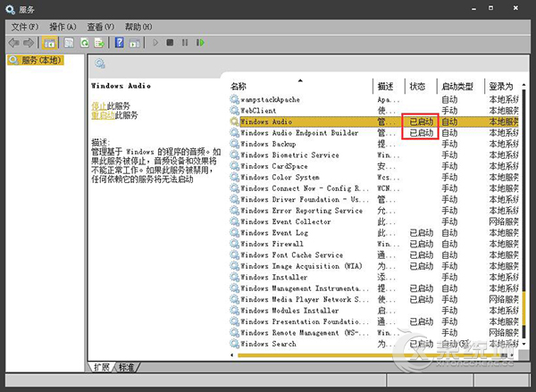Open the Properties toolbar icon

click(69, 43)
